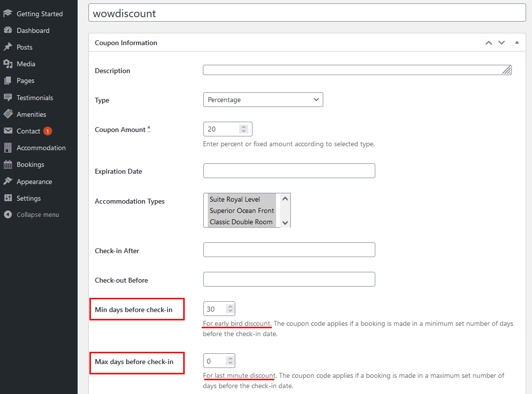532x394 pixels.
Task: Increase Max days before check-in value
Action: click(x=230, y=359)
